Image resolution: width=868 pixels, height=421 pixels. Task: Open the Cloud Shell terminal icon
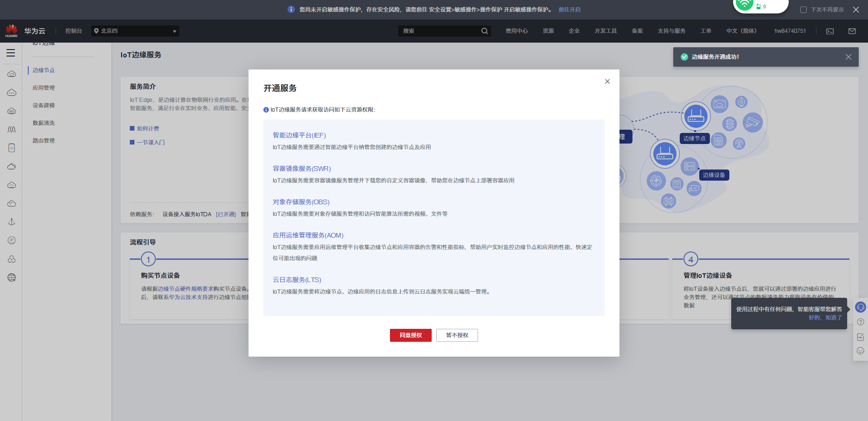[x=830, y=31]
